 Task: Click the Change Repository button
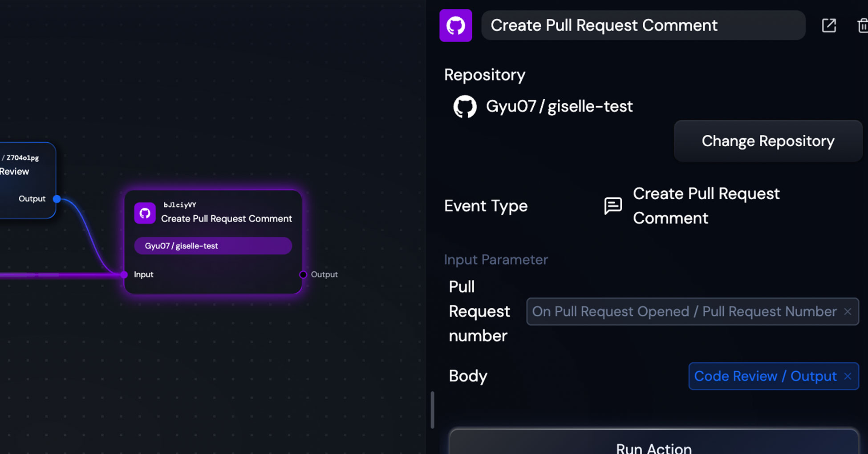click(767, 141)
